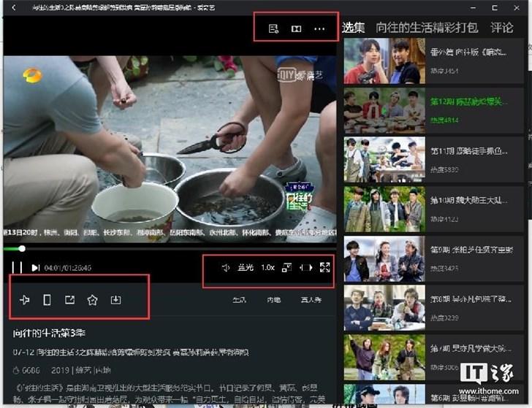Skip to the next episode

[x=36, y=268]
